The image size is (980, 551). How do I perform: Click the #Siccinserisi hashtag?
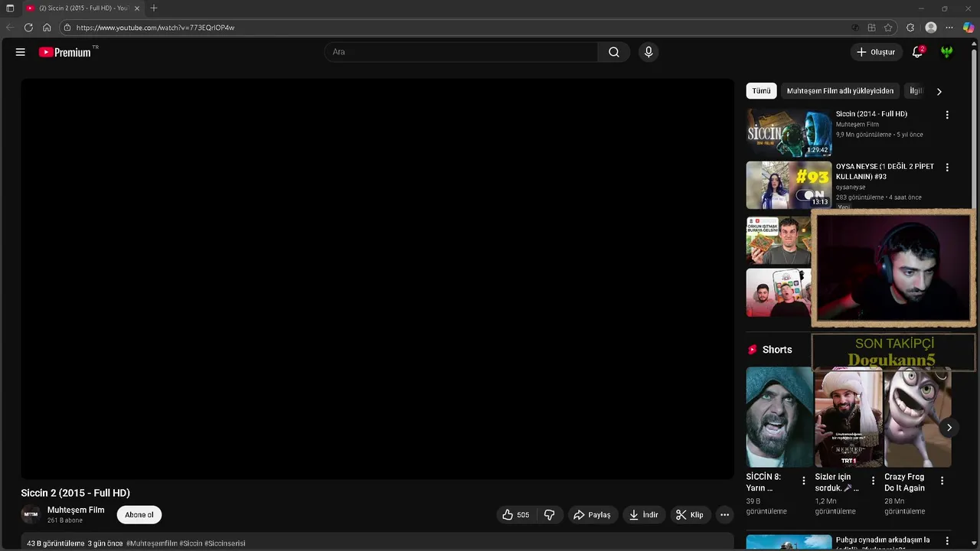point(225,543)
